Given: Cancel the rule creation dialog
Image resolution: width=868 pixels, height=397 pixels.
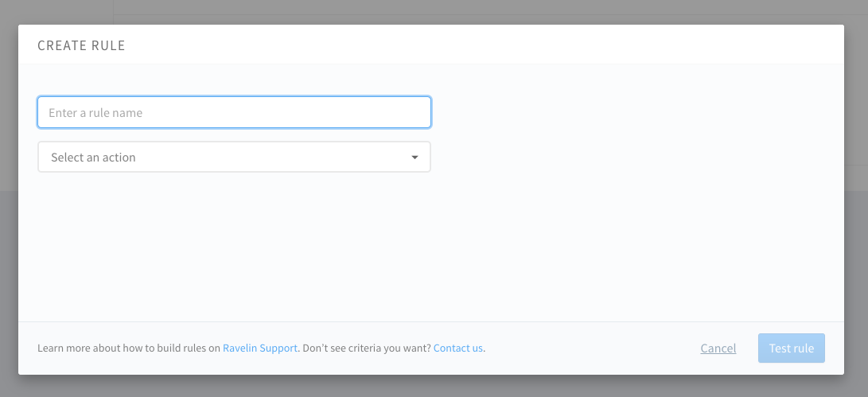Looking at the screenshot, I should tap(718, 348).
